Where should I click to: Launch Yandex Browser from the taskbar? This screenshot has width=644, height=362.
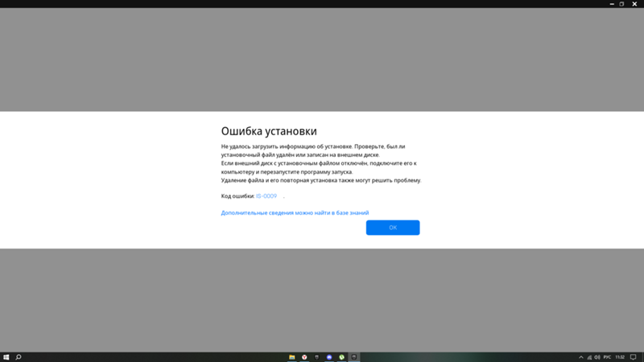click(x=304, y=356)
